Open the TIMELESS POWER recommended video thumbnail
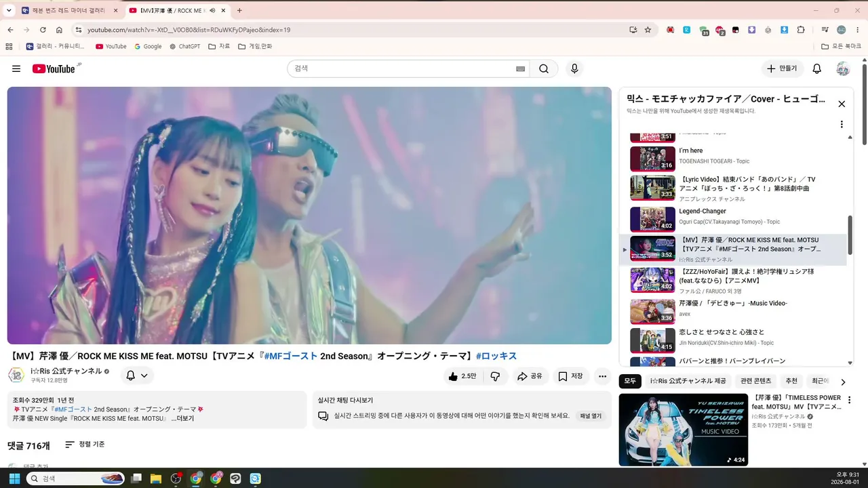This screenshot has width=868, height=488. point(684,430)
